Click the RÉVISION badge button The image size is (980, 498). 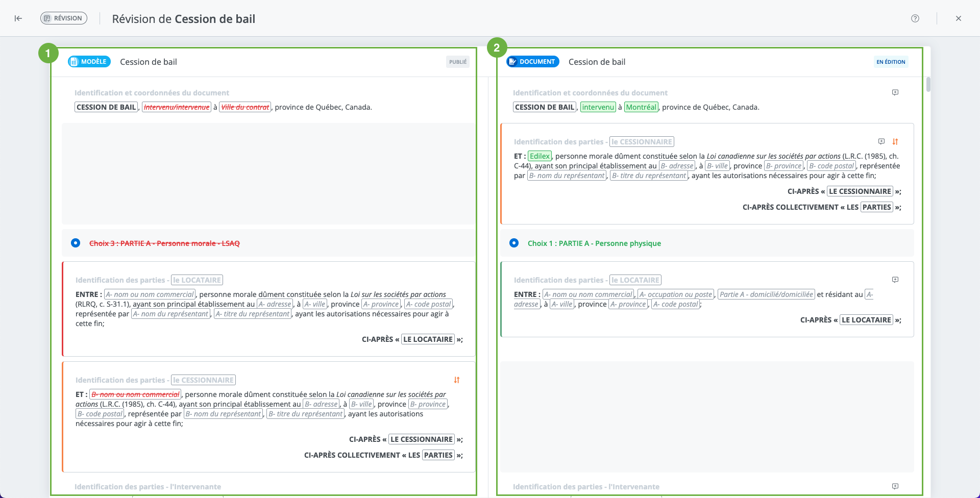point(64,18)
